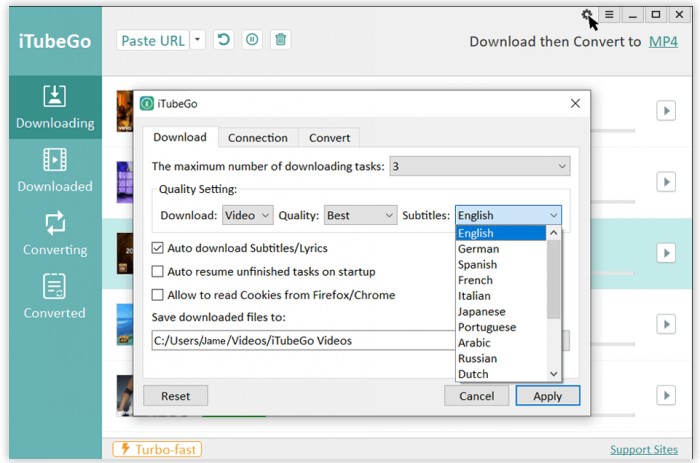Click the delete trash can icon
The height and width of the screenshot is (463, 700).
pos(281,40)
